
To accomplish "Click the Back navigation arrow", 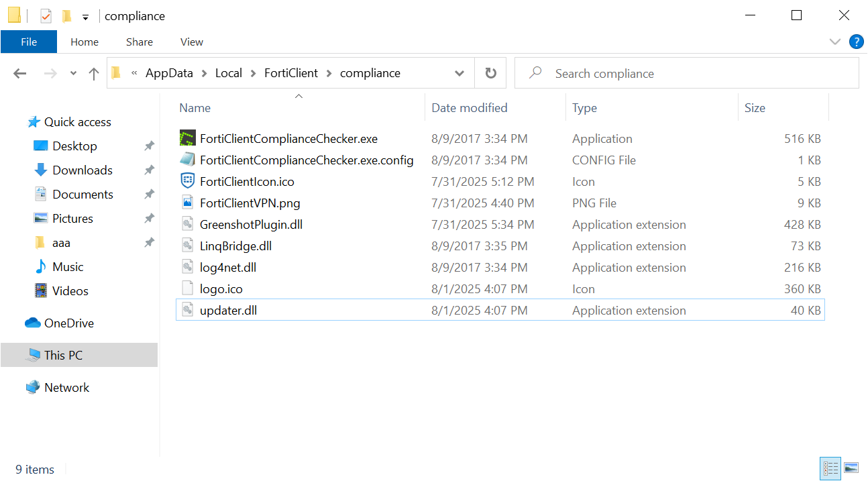I will [20, 74].
